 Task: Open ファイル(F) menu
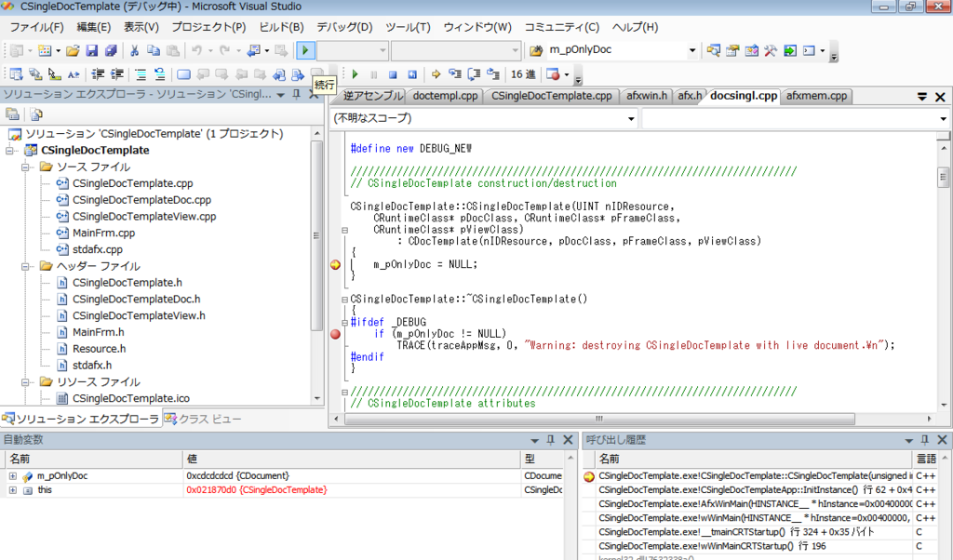tap(36, 27)
